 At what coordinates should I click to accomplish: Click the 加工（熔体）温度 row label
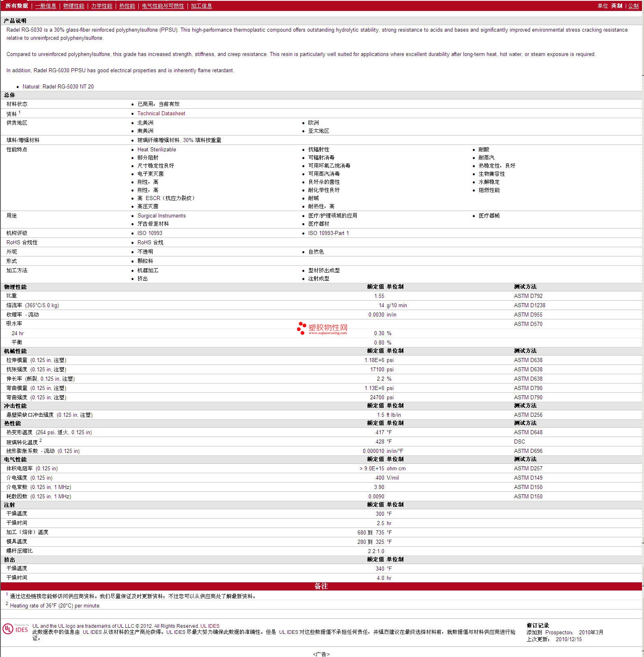coord(27,532)
